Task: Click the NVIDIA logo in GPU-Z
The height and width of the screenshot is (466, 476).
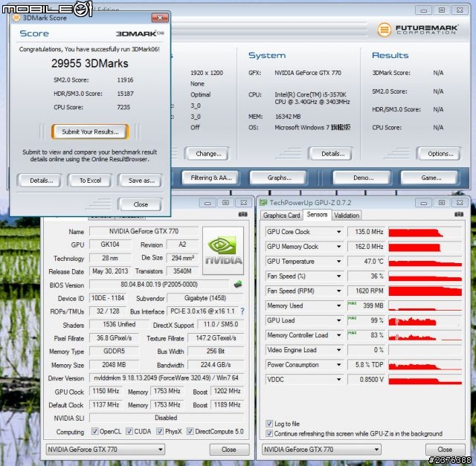Action: click(223, 250)
